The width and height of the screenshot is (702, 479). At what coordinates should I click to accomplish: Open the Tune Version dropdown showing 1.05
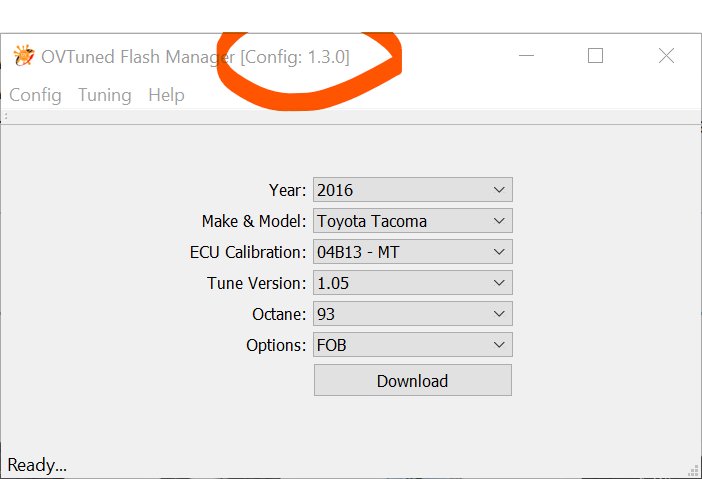(413, 282)
